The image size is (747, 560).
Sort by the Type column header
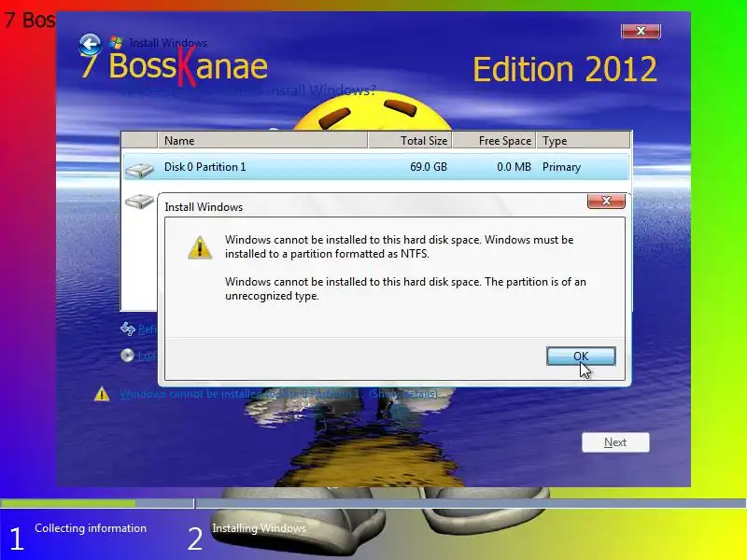pyautogui.click(x=583, y=141)
